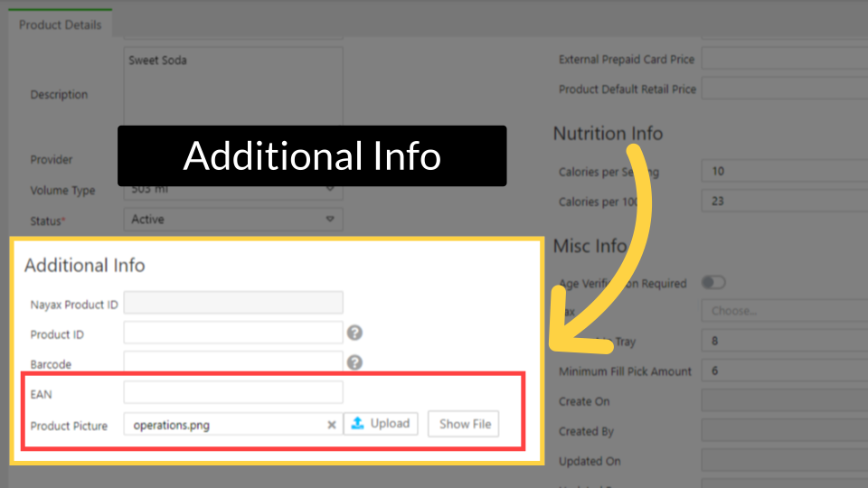Viewport: 868px width, 488px height.
Task: Click the Barcode input field
Action: (x=233, y=363)
